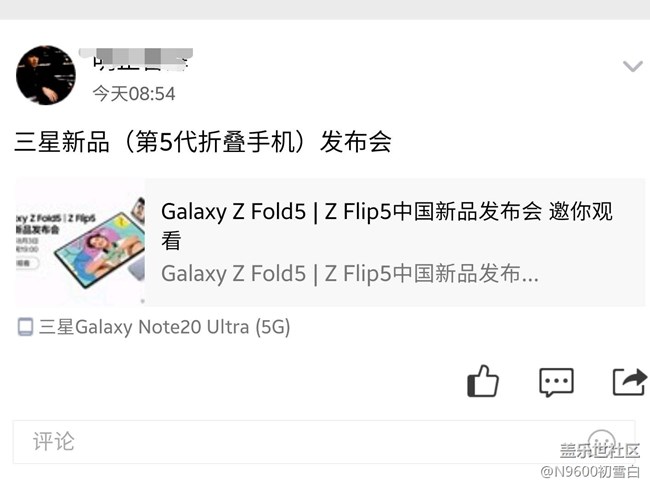Open link titled Galaxy Z Fold5 邀你观看
Viewport: 650px width, 490px height.
[386, 226]
